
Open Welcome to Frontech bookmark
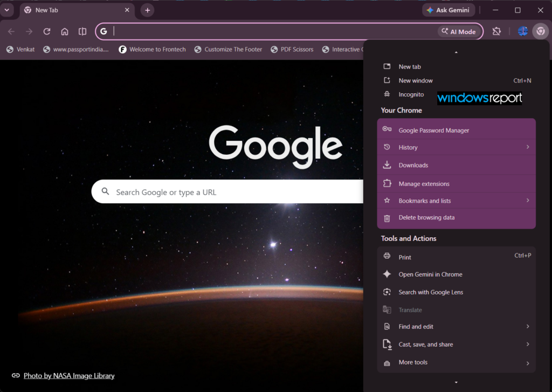pyautogui.click(x=152, y=49)
